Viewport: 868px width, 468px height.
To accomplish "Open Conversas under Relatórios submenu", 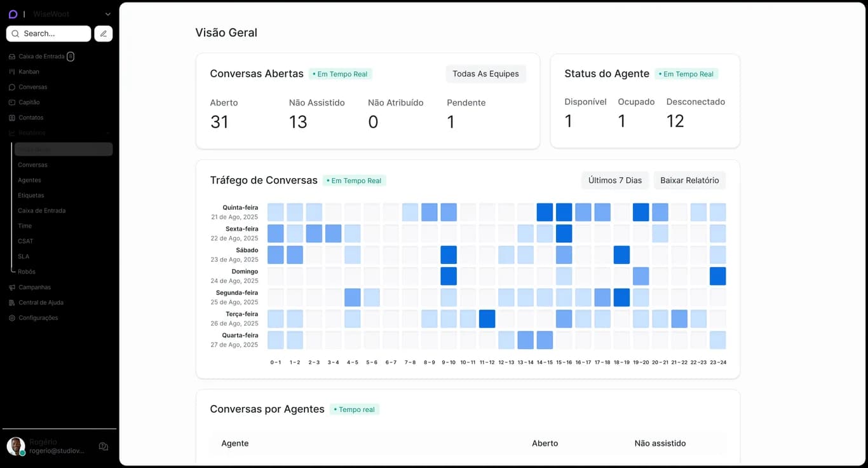I will 32,165.
